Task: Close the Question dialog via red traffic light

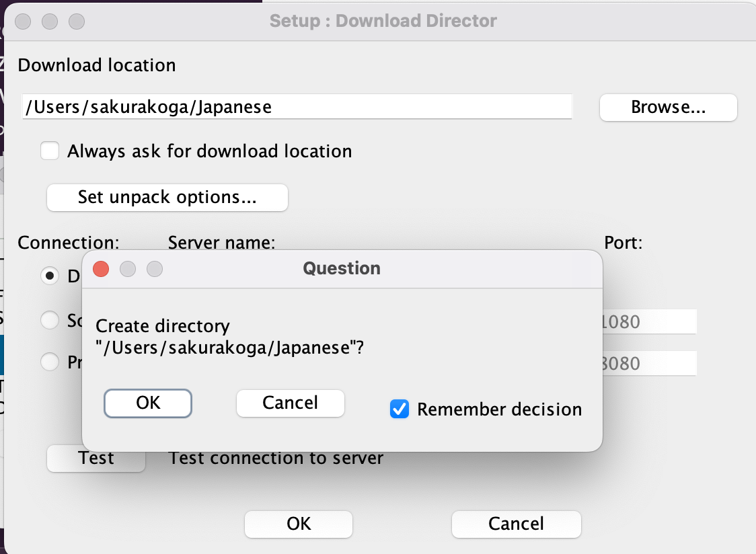Action: click(101, 269)
